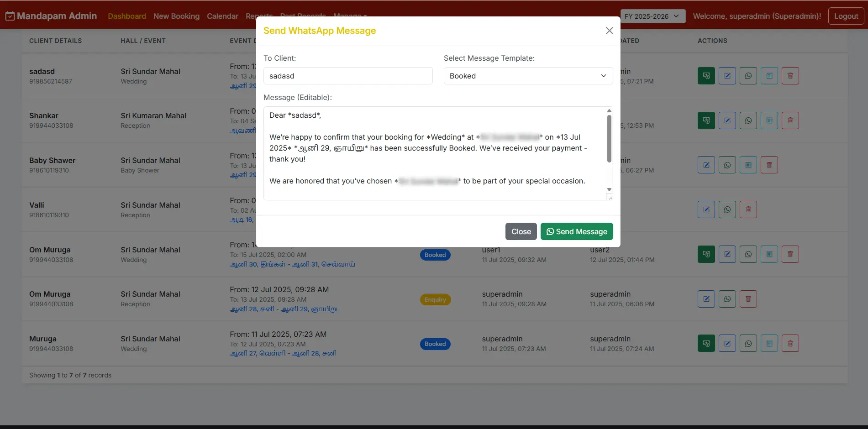Viewport: 868px width, 429px height.
Task: Click the receipt icon in Shankar row
Action: click(x=769, y=120)
